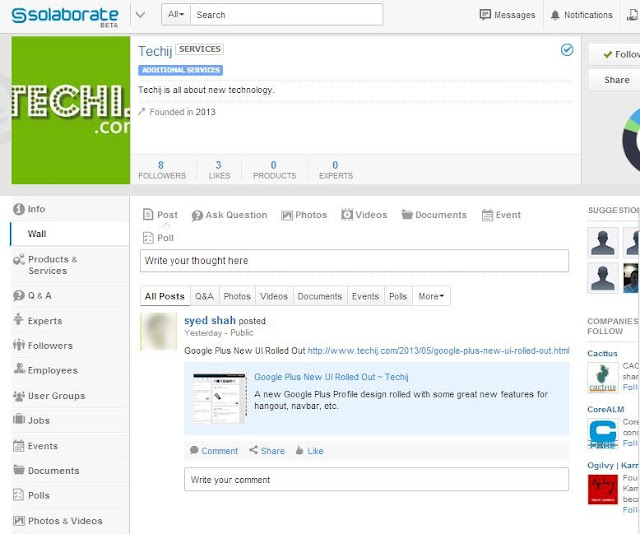Open Polls in the sidebar
This screenshot has height=534, width=640.
(x=70, y=495)
